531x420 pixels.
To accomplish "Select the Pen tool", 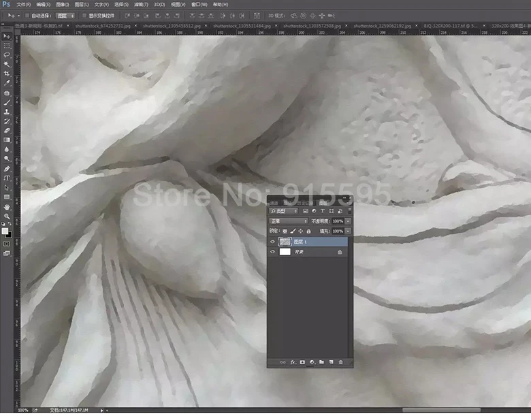I will (x=7, y=169).
